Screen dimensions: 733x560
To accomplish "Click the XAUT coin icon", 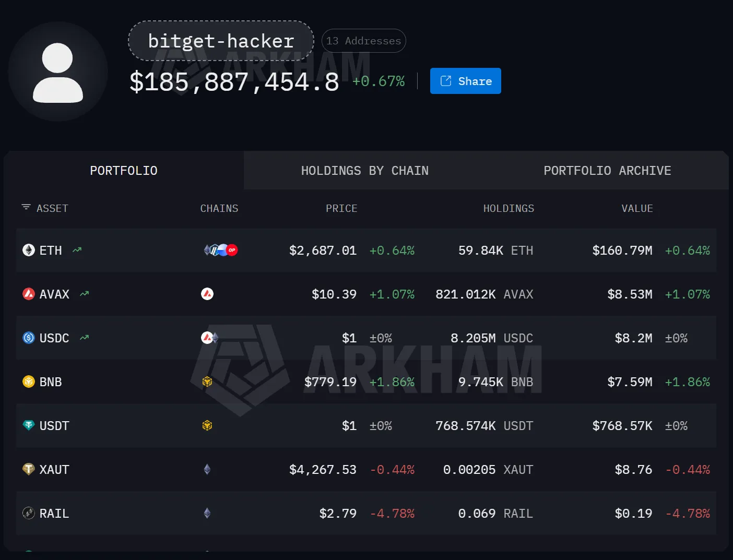I will pyautogui.click(x=29, y=470).
